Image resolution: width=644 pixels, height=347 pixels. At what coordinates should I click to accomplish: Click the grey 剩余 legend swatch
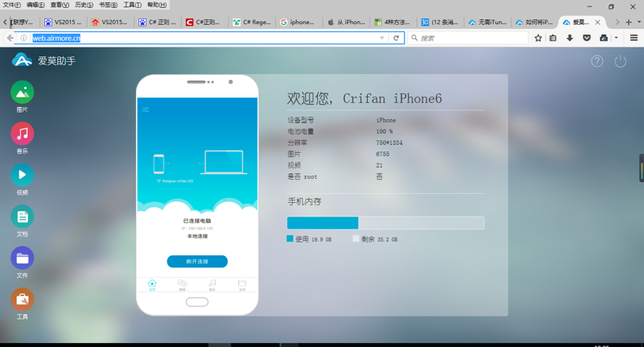(x=356, y=238)
